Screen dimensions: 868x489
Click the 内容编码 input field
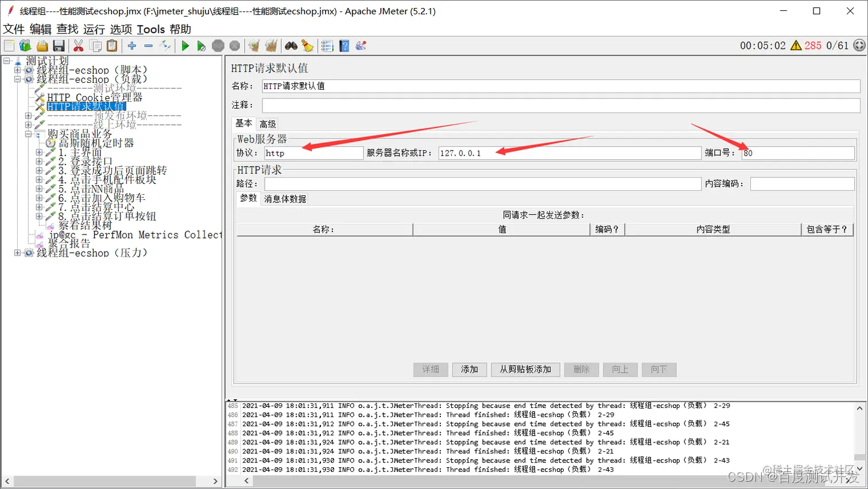pyautogui.click(x=802, y=184)
